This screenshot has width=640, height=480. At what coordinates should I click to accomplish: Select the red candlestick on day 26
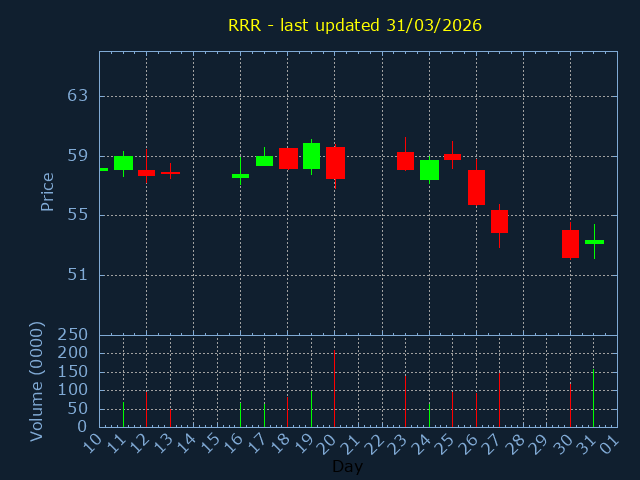(x=476, y=187)
